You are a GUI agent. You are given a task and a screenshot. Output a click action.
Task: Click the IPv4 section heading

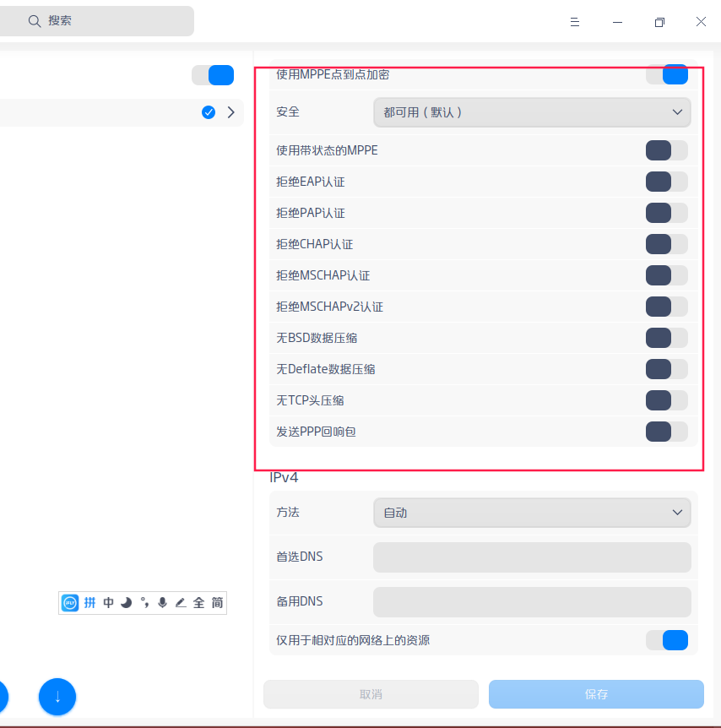[x=284, y=477]
